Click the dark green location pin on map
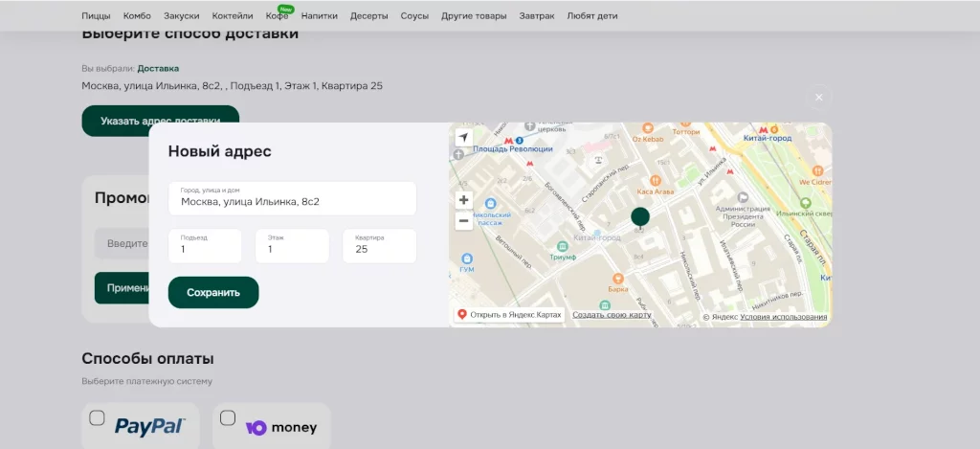This screenshot has height=449, width=980. coord(640,219)
